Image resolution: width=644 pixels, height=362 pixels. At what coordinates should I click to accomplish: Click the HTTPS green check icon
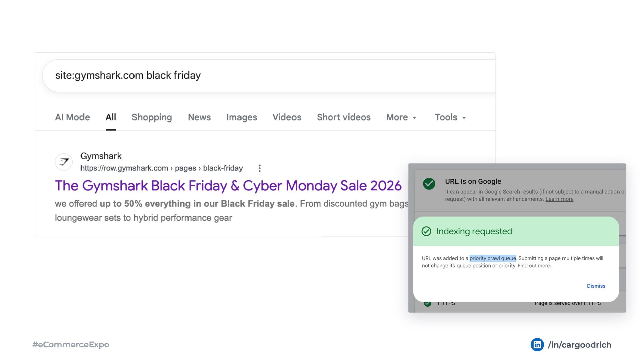click(x=428, y=303)
